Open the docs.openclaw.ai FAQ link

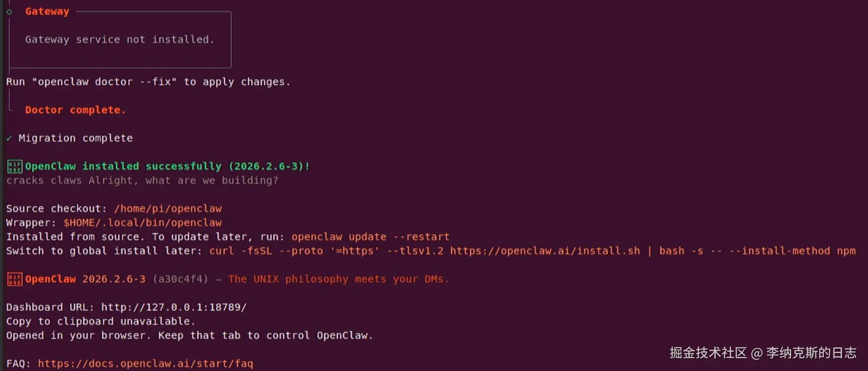point(145,363)
